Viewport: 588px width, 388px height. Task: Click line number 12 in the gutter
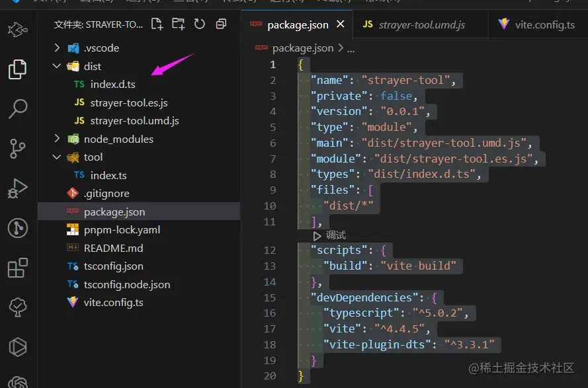coord(270,250)
